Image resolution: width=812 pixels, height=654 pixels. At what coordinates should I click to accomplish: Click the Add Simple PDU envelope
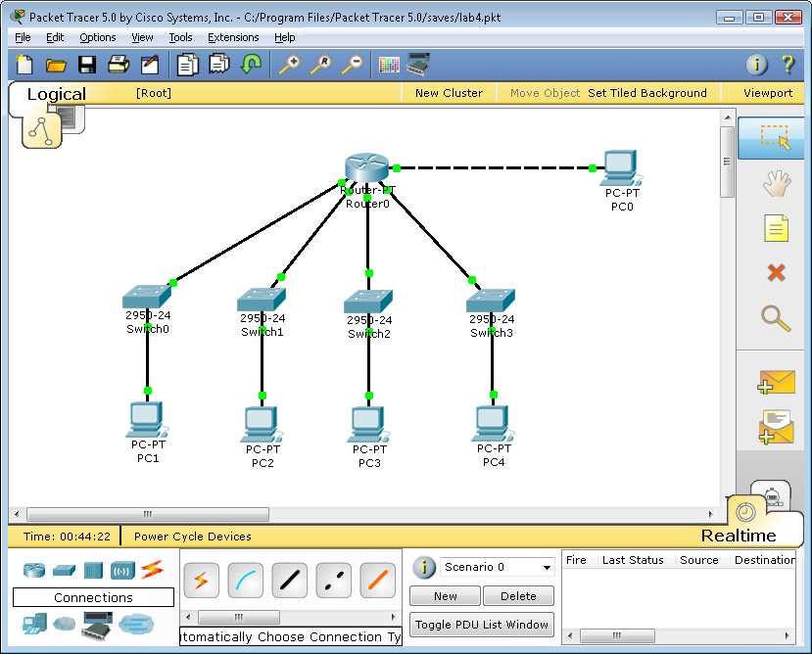[776, 382]
